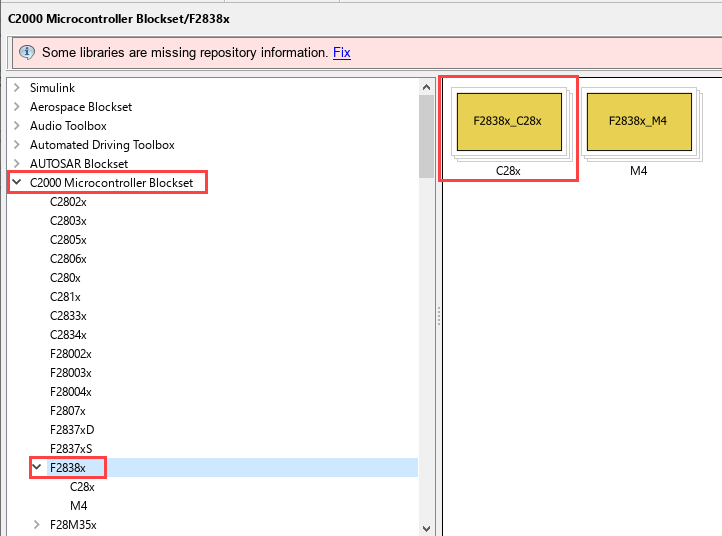Select the C28x child under F2838x
The height and width of the screenshot is (536, 722).
[x=82, y=487]
